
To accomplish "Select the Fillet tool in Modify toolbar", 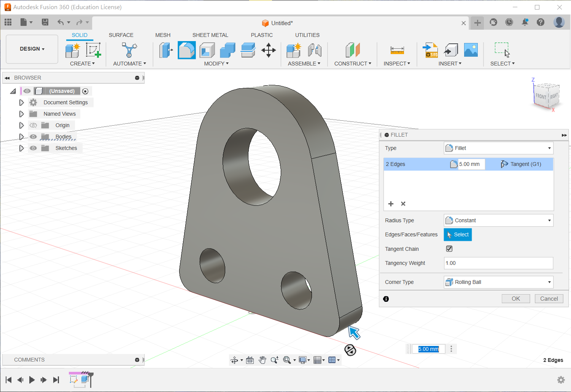I will 186,50.
